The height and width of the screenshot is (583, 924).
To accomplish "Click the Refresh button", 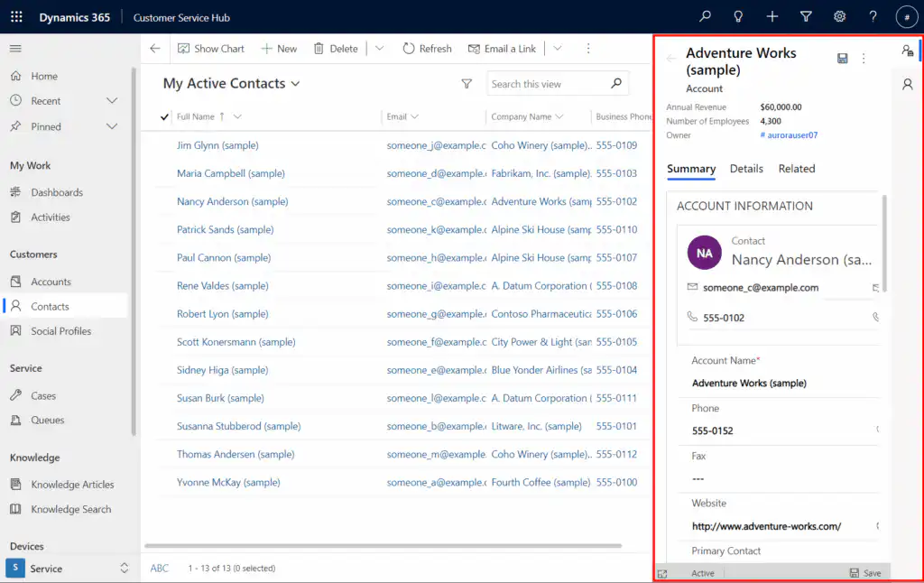I will 427,49.
